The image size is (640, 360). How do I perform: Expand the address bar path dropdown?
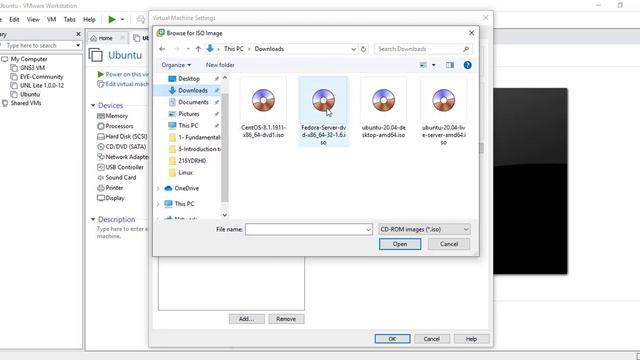point(353,49)
